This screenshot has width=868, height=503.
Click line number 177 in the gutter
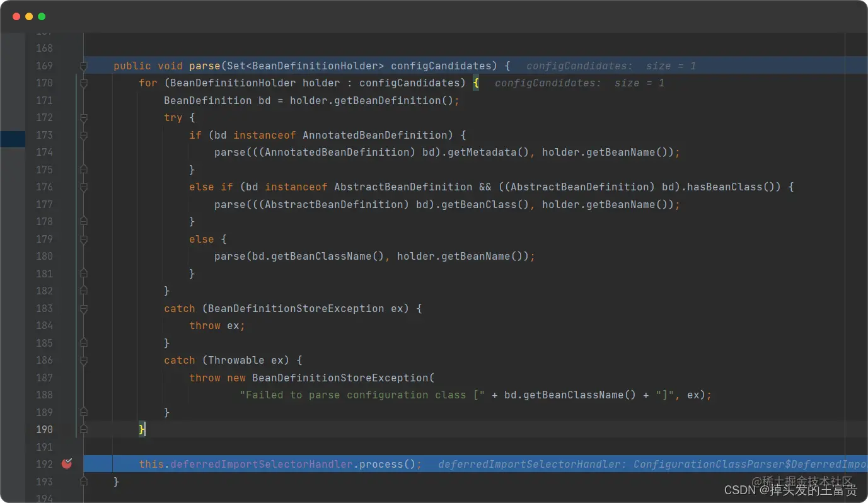(44, 204)
